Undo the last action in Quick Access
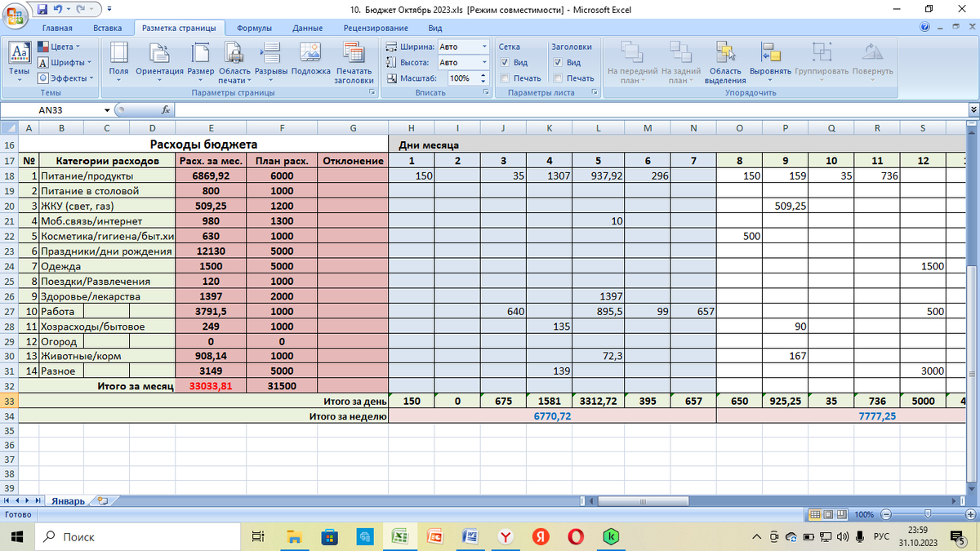The image size is (980, 551). coord(60,9)
